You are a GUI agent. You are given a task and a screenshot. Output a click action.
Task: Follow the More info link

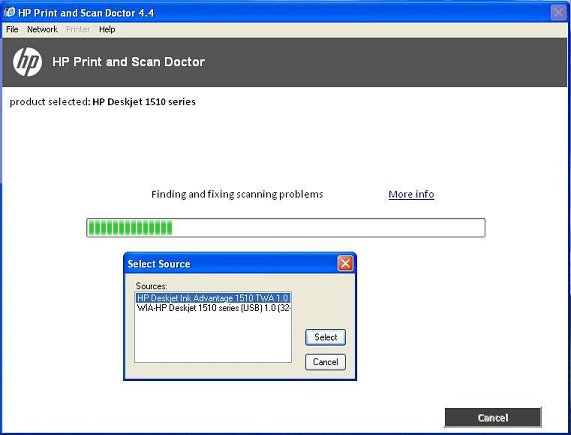[x=411, y=194]
